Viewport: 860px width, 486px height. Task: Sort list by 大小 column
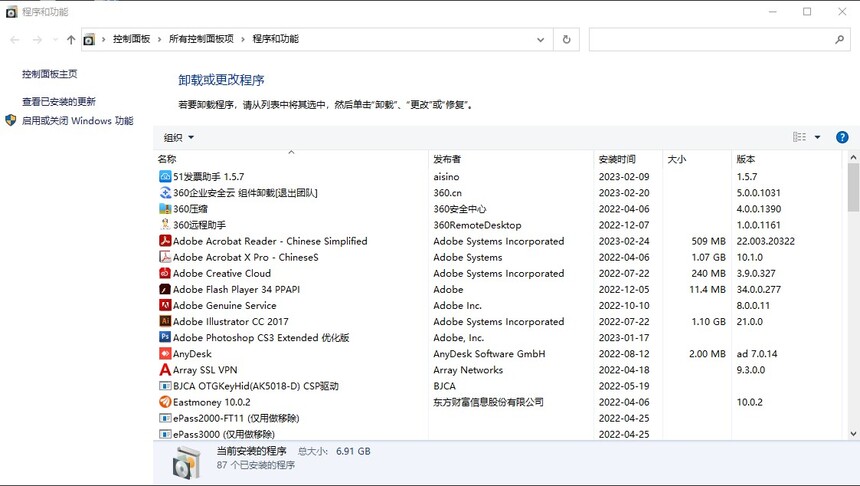tap(697, 159)
